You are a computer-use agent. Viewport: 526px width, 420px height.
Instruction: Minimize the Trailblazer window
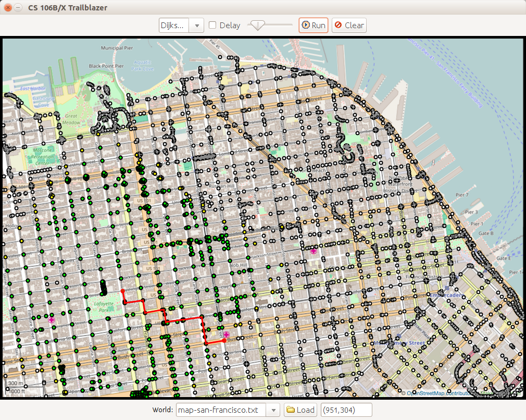(18, 8)
